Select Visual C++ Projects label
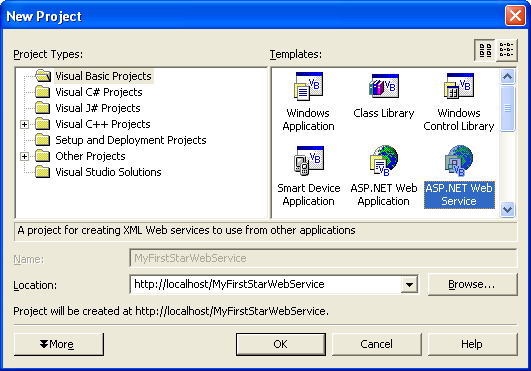The height and width of the screenshot is (371, 531). pos(103,124)
